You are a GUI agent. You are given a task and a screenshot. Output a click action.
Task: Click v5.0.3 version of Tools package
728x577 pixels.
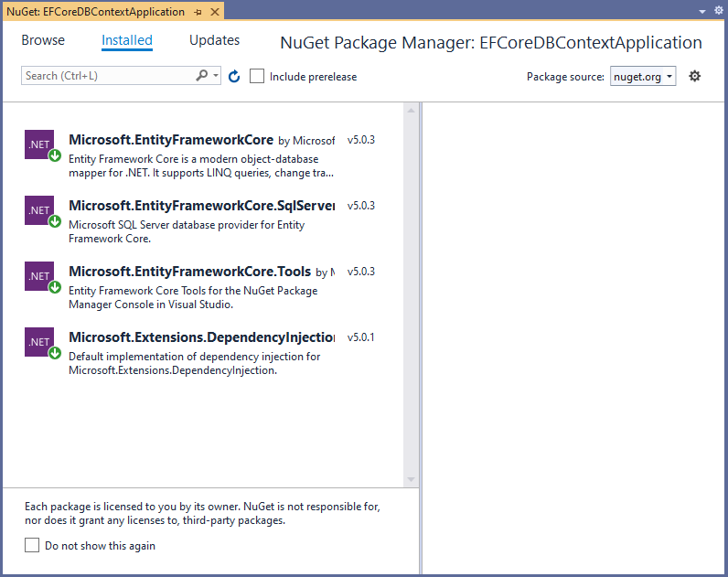360,272
